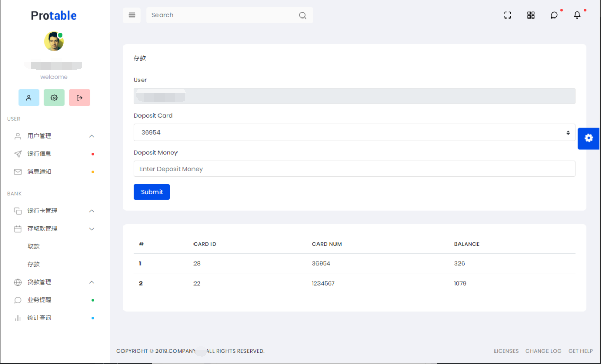The image size is (601, 364).
Task: Expand the 贷款管理 chevron
Action: pyautogui.click(x=92, y=282)
